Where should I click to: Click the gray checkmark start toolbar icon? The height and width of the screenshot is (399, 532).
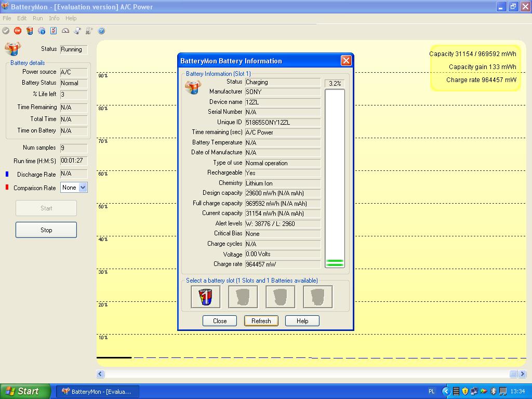pyautogui.click(x=6, y=31)
